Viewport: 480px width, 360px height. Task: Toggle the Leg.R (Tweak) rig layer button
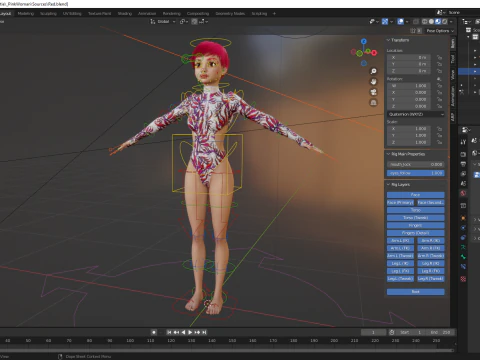coord(431,279)
